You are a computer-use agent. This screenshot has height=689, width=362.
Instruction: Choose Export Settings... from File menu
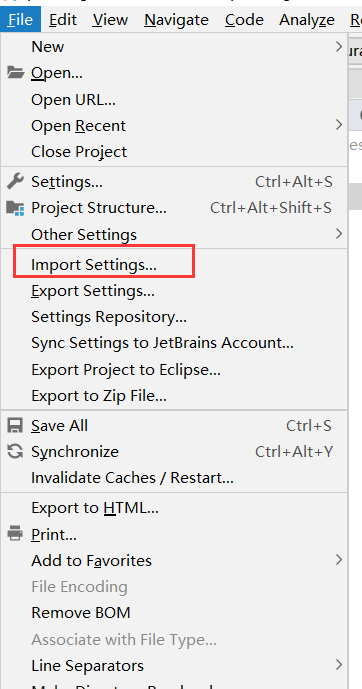point(174,291)
